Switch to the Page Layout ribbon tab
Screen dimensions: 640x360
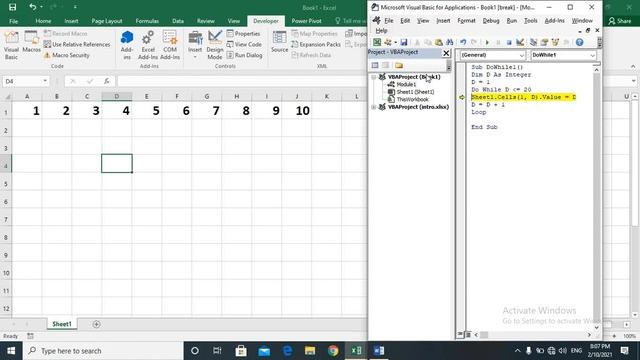click(107, 21)
